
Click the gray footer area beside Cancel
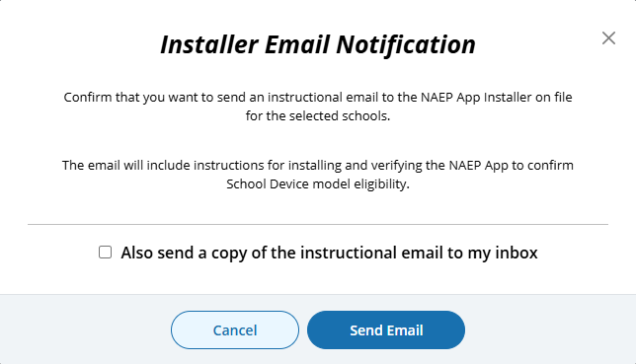pyautogui.click(x=85, y=329)
